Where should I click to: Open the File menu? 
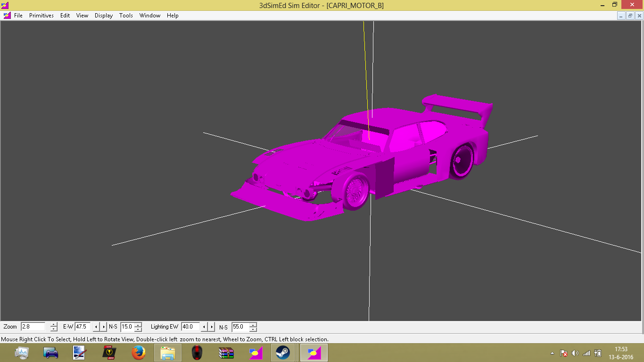pos(18,16)
